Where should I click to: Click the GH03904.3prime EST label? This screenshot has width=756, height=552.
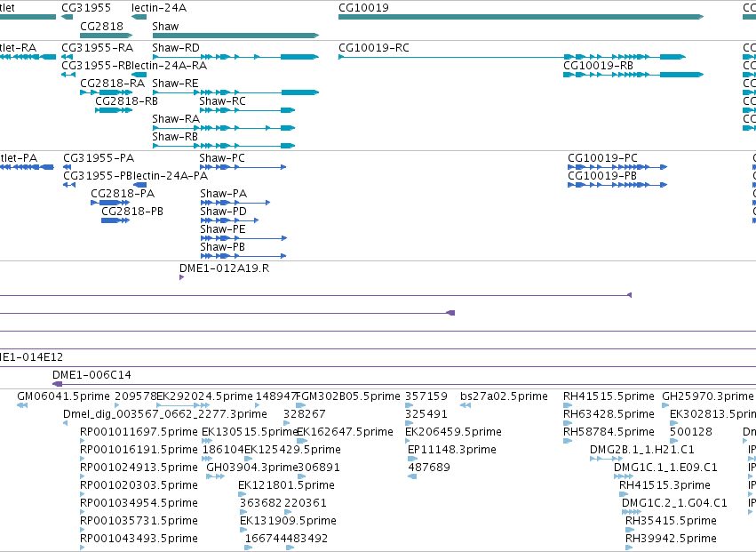tap(251, 468)
